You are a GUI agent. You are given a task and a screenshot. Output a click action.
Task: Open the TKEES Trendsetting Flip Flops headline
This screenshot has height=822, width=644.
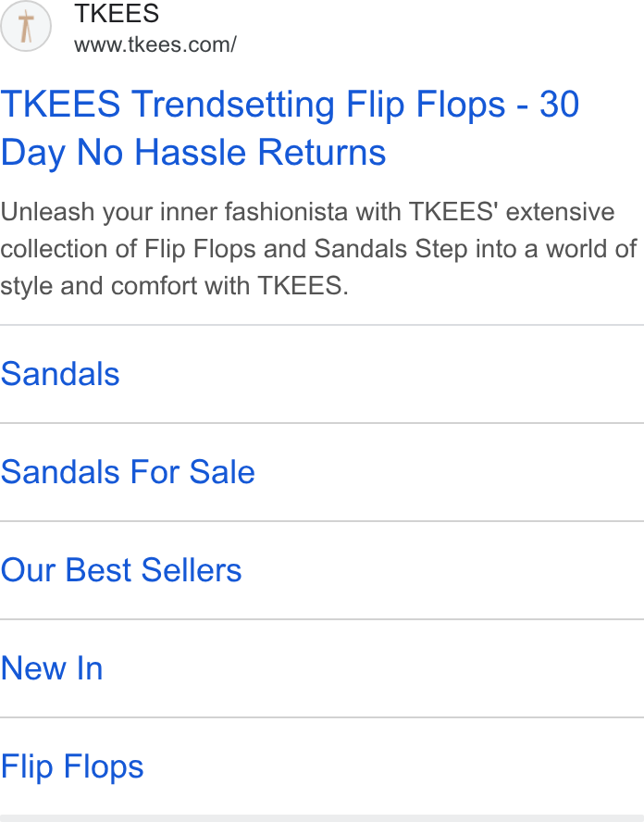point(290,128)
